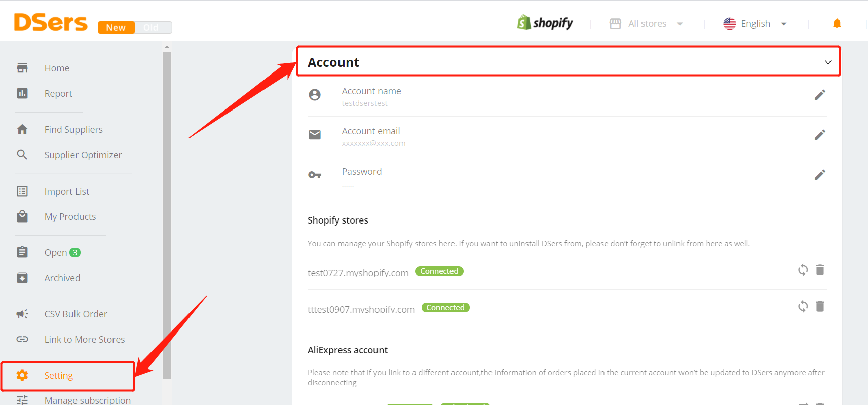Delete the test0727.myshopify.com store
This screenshot has width=868, height=405.
coord(820,270)
